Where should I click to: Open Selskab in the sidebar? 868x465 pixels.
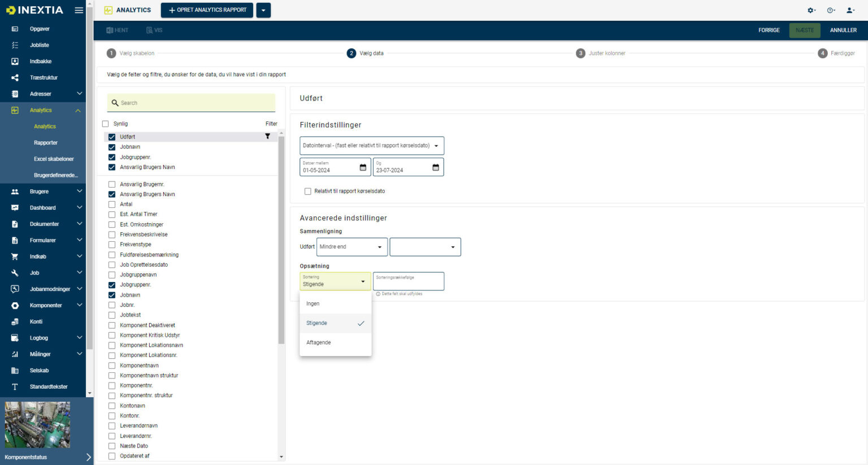tap(39, 371)
